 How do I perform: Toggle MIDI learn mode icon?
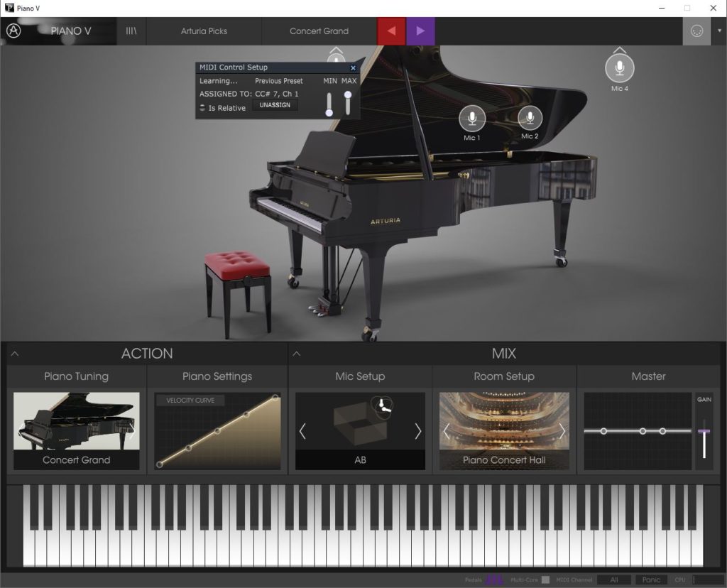(x=696, y=31)
